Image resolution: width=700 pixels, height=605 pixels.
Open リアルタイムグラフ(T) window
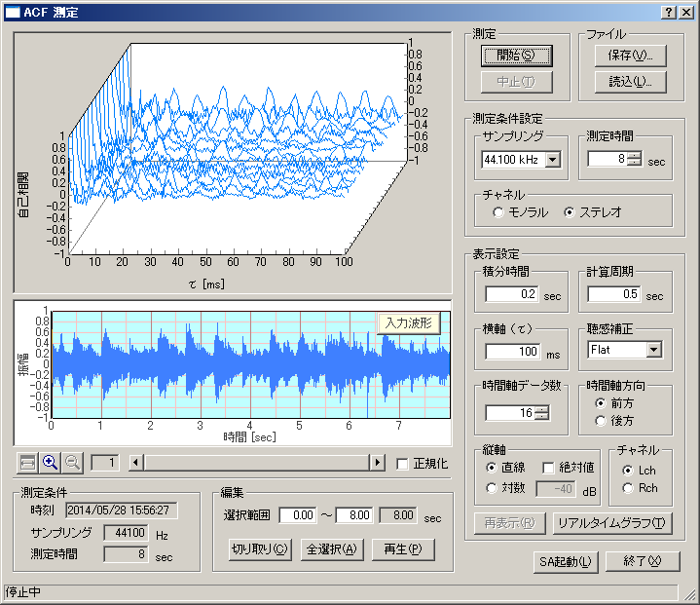pyautogui.click(x=612, y=523)
